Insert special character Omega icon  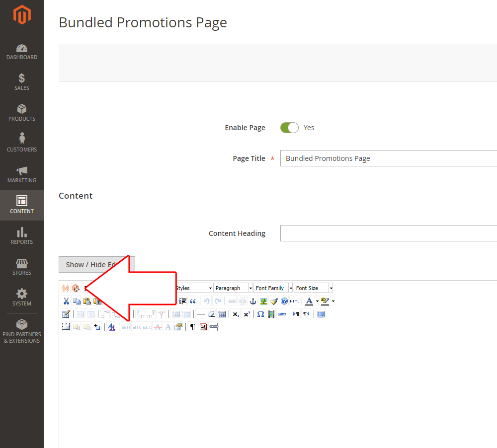click(x=260, y=314)
